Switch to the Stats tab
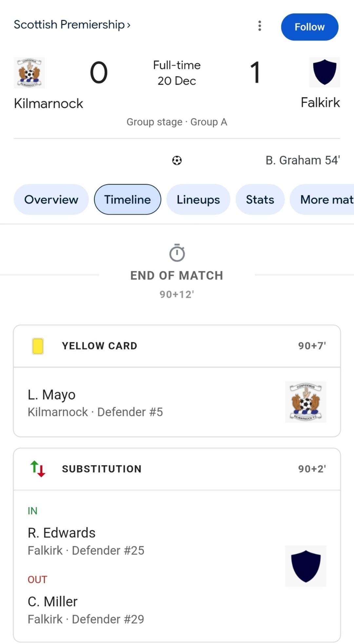The image size is (354, 644). (260, 199)
